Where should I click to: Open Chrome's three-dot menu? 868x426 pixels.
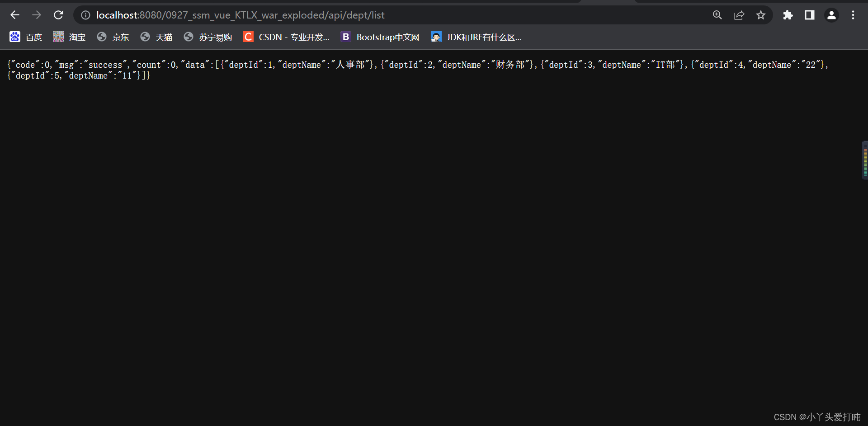coord(853,15)
